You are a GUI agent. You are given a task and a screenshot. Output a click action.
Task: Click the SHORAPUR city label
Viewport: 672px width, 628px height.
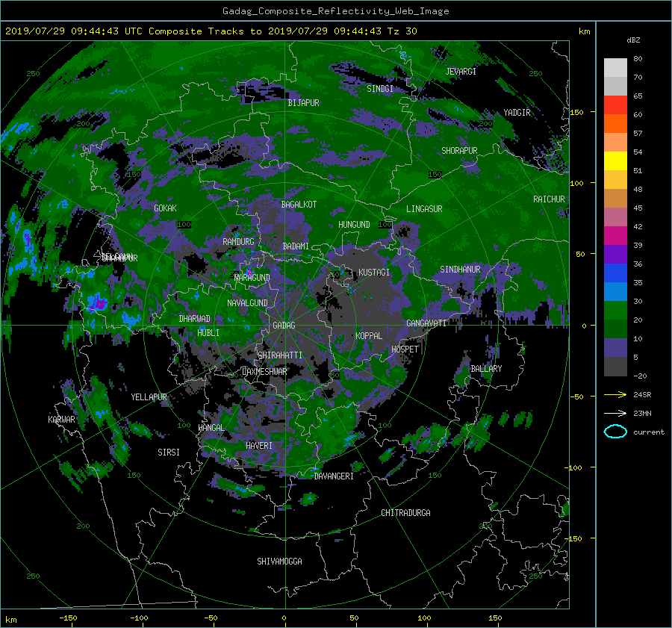pyautogui.click(x=459, y=151)
